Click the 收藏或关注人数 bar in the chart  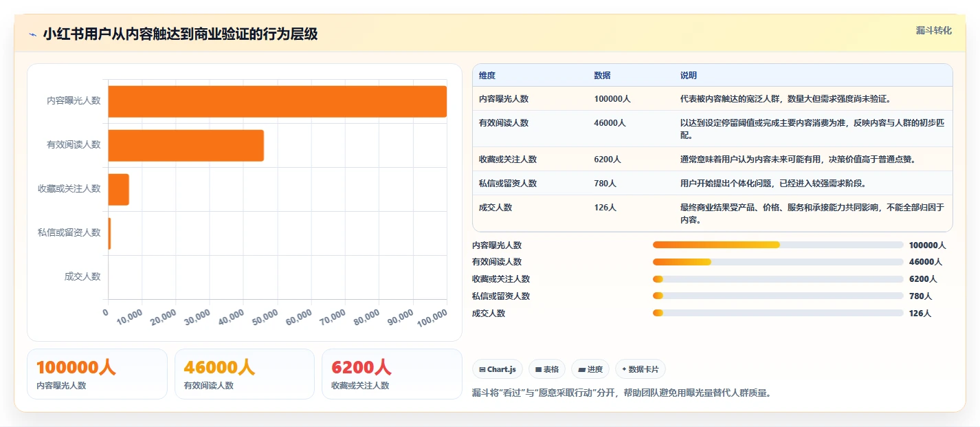pyautogui.click(x=118, y=189)
